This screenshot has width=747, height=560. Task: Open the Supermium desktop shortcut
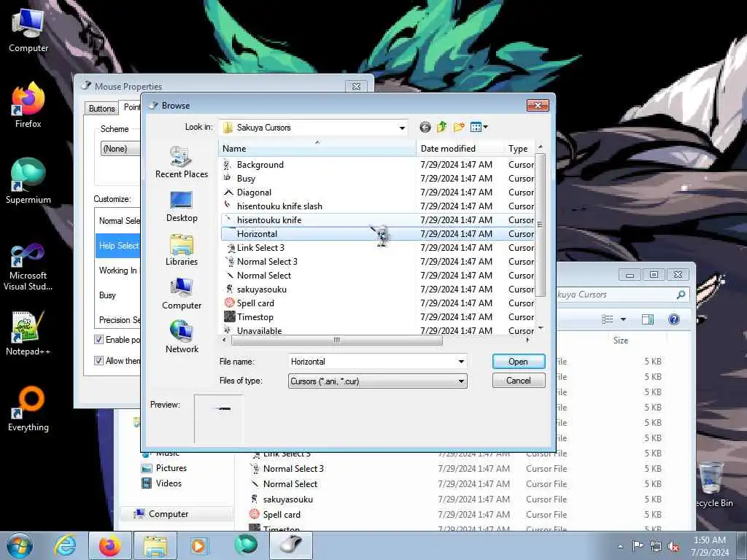pyautogui.click(x=28, y=181)
